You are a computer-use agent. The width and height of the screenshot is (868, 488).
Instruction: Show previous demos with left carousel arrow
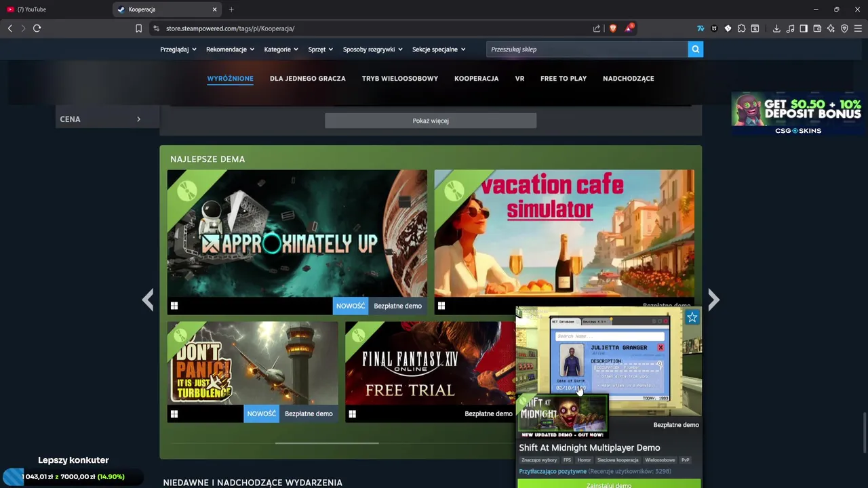148,300
